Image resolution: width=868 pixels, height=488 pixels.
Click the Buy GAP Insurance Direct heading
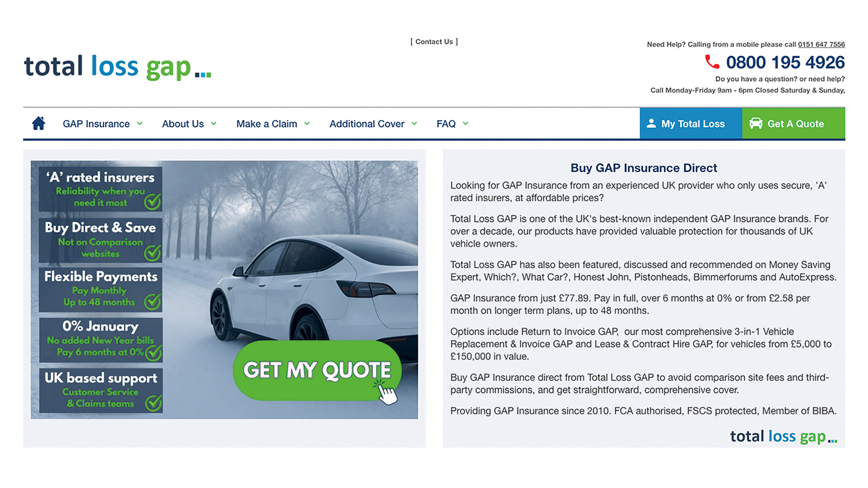(x=644, y=168)
